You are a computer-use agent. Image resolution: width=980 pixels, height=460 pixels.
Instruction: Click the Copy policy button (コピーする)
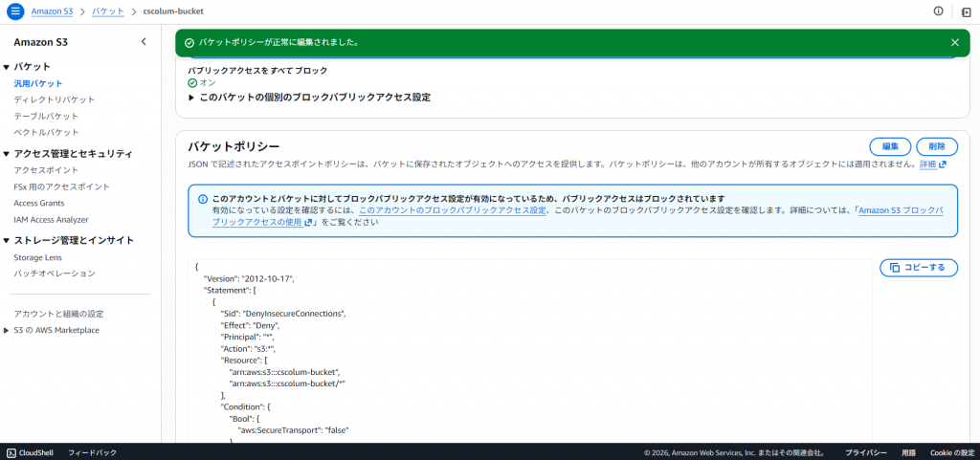coord(918,268)
